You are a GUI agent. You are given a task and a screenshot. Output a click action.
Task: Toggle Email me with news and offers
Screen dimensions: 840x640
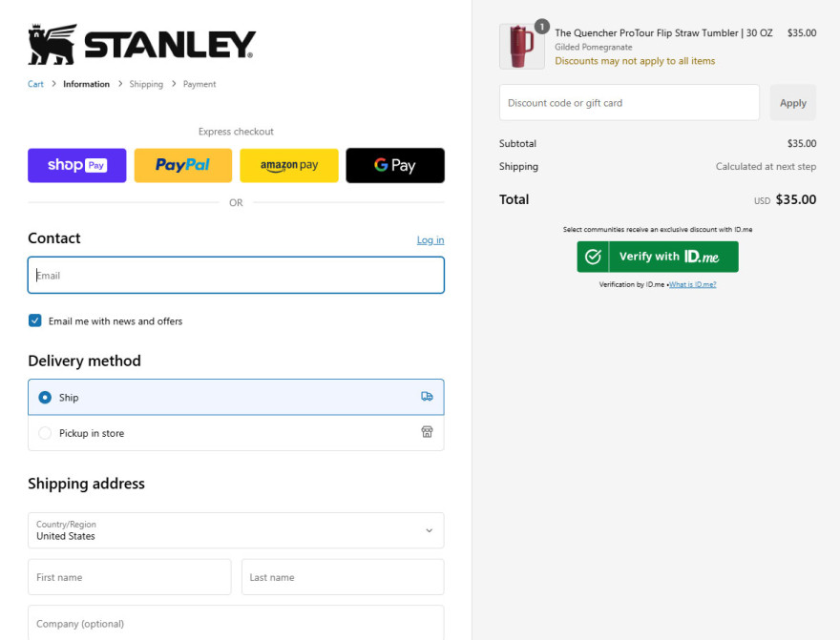click(34, 320)
